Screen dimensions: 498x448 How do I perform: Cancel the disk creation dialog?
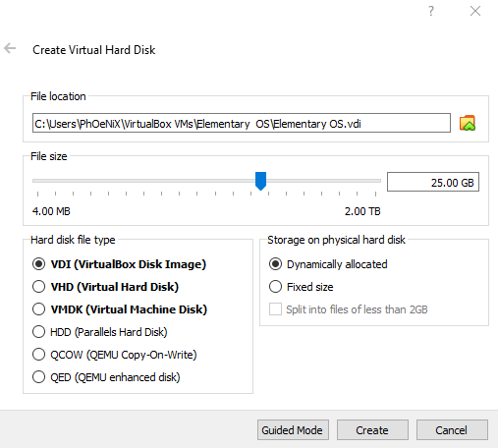click(x=452, y=430)
